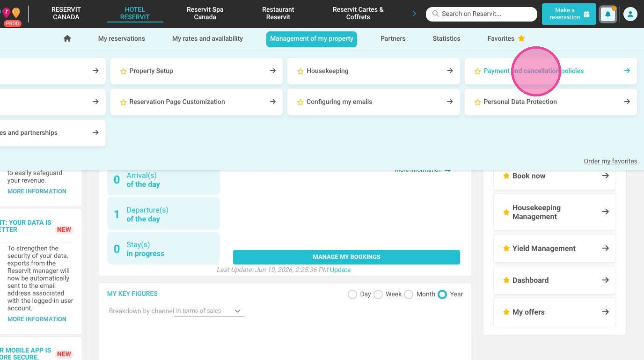Open Favorites menu
Viewport: 644px width, 360px height.
[506, 39]
